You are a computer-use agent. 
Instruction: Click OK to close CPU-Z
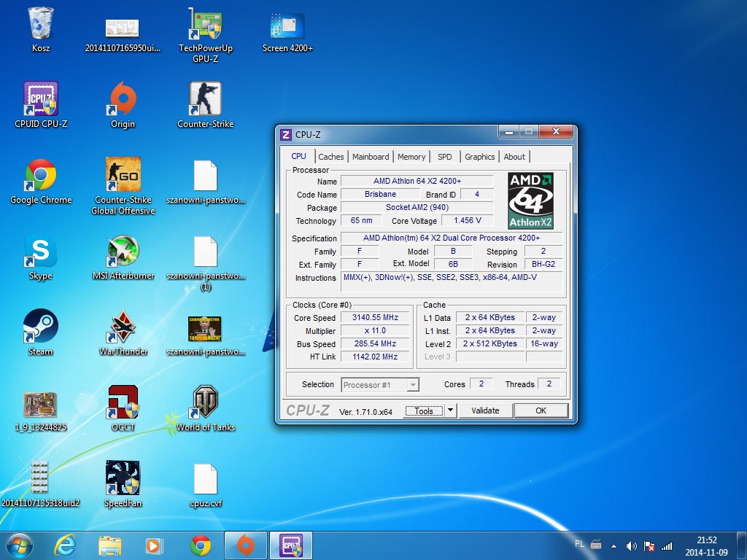(541, 411)
